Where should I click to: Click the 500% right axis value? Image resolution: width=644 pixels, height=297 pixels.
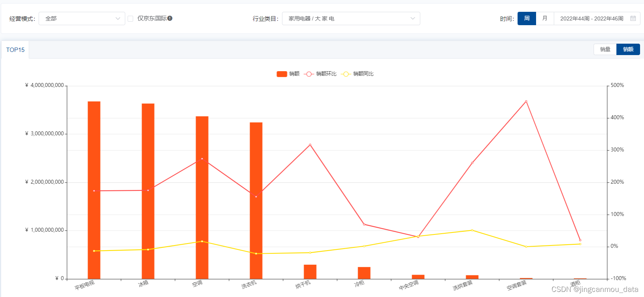pos(617,85)
